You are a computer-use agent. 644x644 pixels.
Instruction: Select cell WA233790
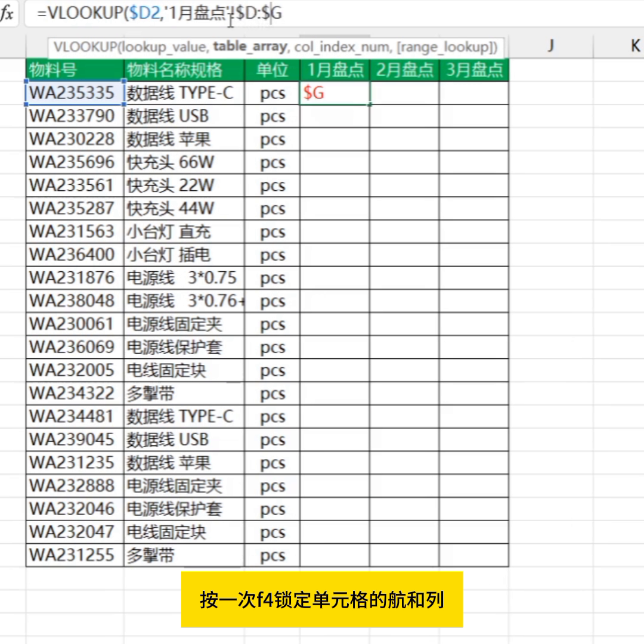click(75, 116)
